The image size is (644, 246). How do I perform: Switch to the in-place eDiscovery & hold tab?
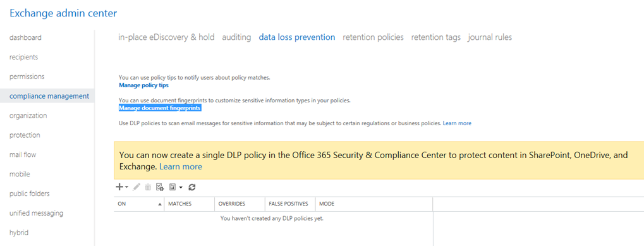[166, 37]
